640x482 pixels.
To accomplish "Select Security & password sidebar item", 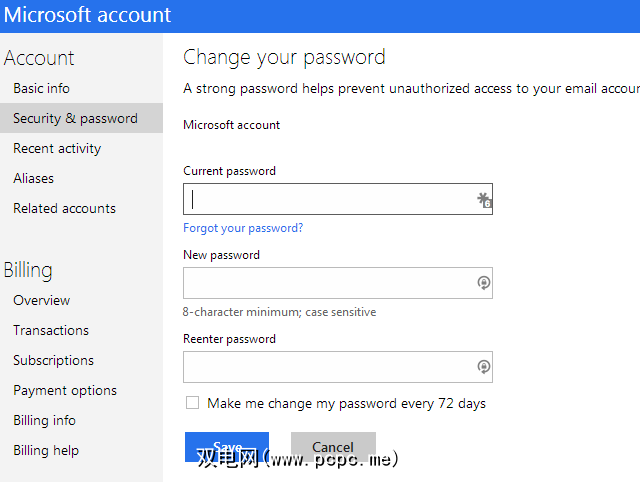I will [x=75, y=118].
